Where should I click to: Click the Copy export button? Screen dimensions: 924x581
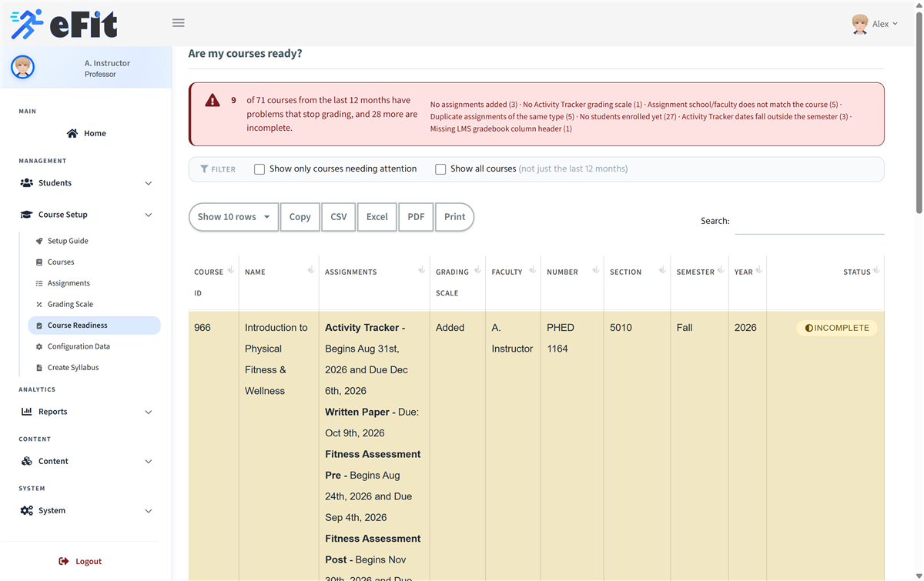(300, 217)
